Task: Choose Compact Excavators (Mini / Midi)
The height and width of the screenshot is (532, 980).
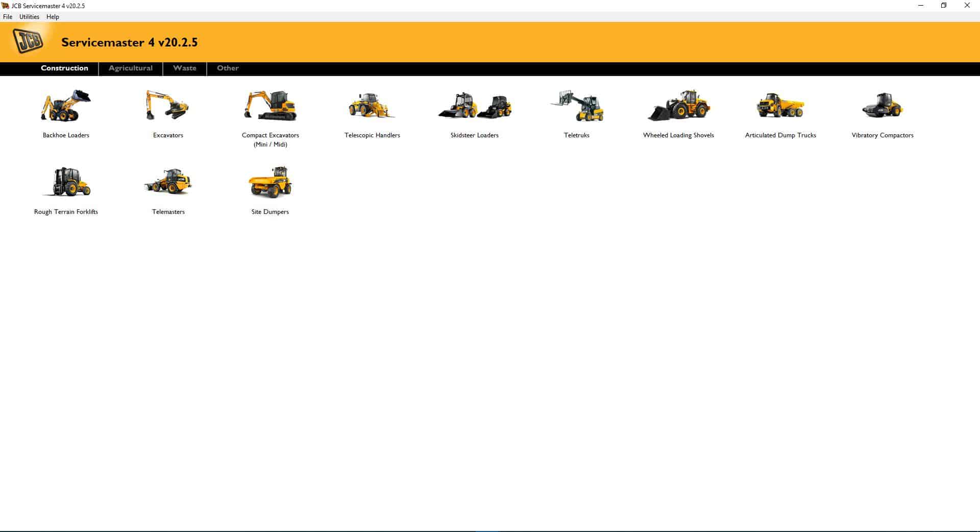Action: (x=270, y=106)
